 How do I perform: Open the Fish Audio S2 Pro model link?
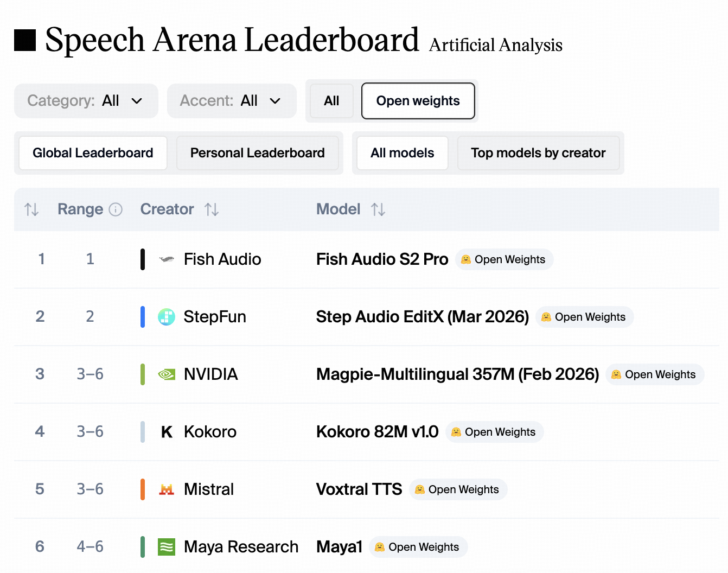click(382, 259)
